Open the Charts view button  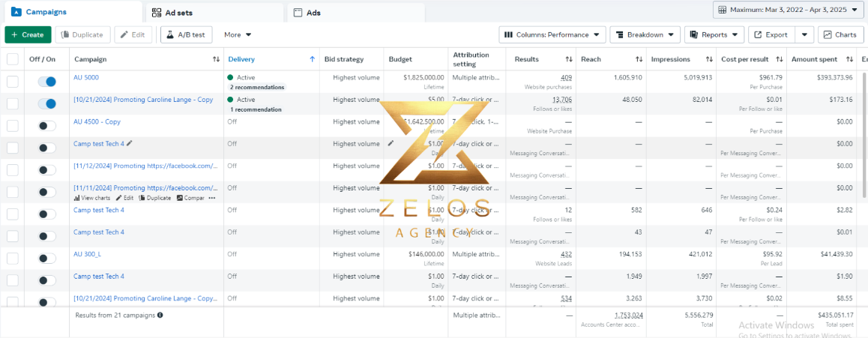(x=840, y=35)
